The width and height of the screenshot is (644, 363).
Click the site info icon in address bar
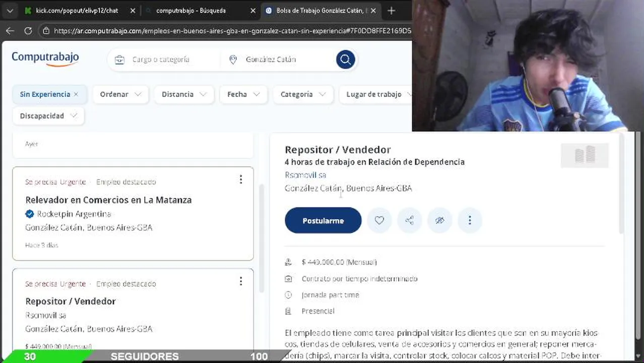46,31
